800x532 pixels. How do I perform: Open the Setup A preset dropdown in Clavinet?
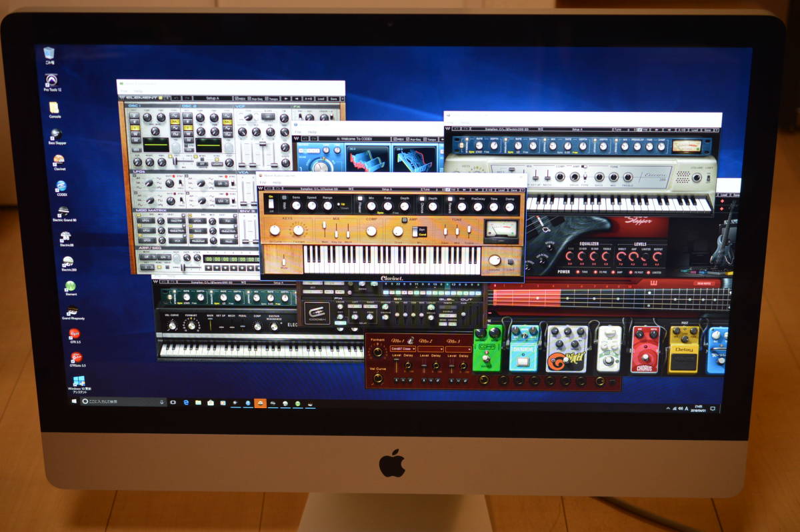(387, 189)
